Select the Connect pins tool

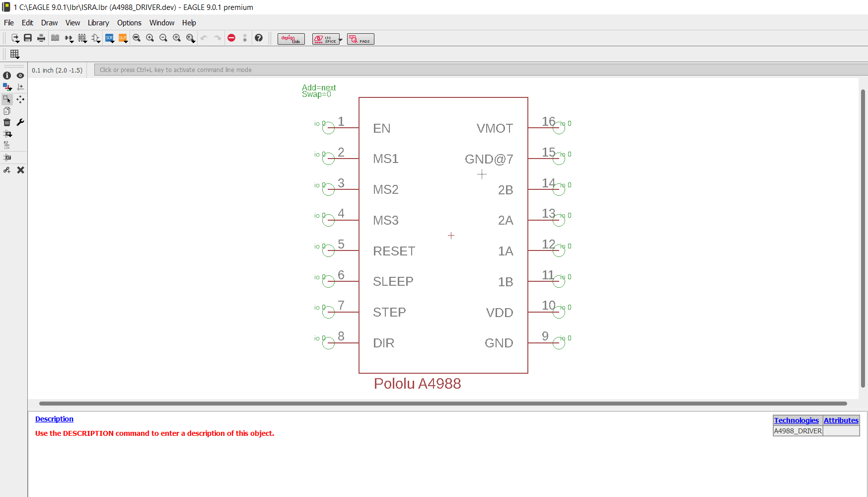click(x=7, y=170)
